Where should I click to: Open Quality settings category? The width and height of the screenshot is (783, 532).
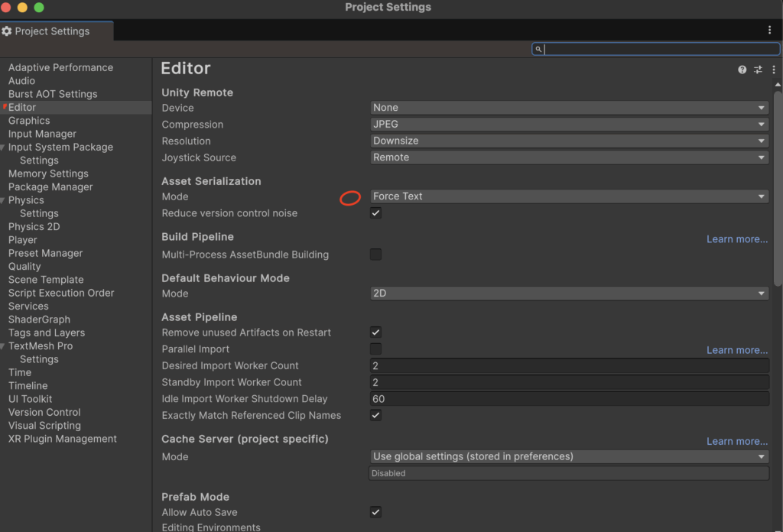[24, 267]
